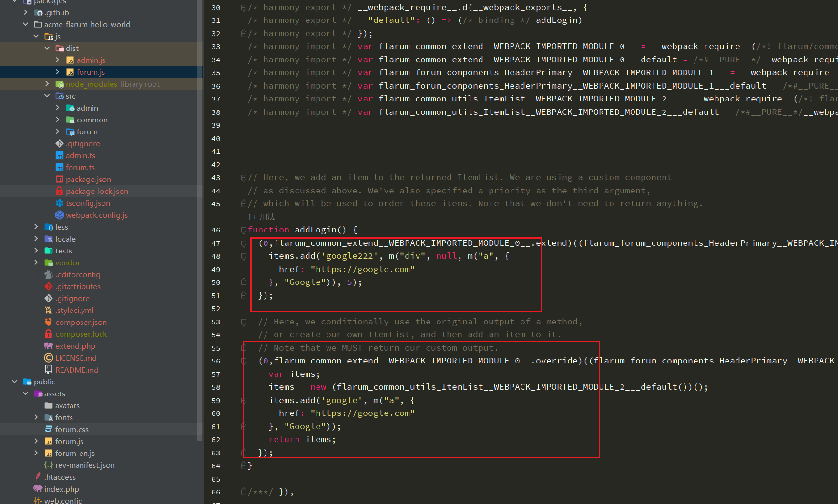Expand the fonts folder chevron
This screenshot has width=838, height=504.
point(36,417)
